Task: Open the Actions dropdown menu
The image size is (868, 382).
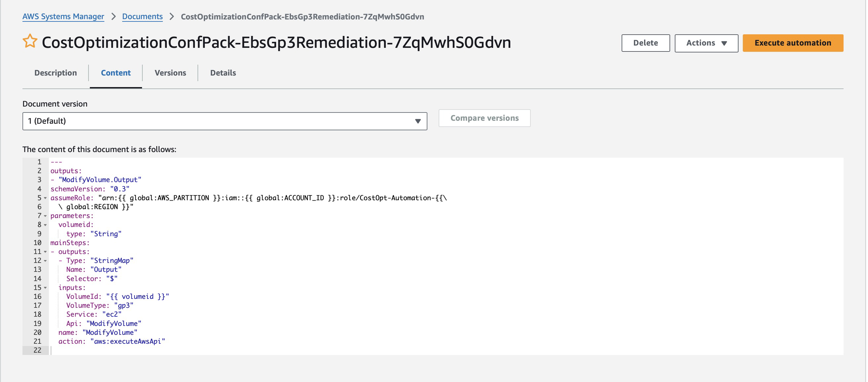Action: point(706,43)
